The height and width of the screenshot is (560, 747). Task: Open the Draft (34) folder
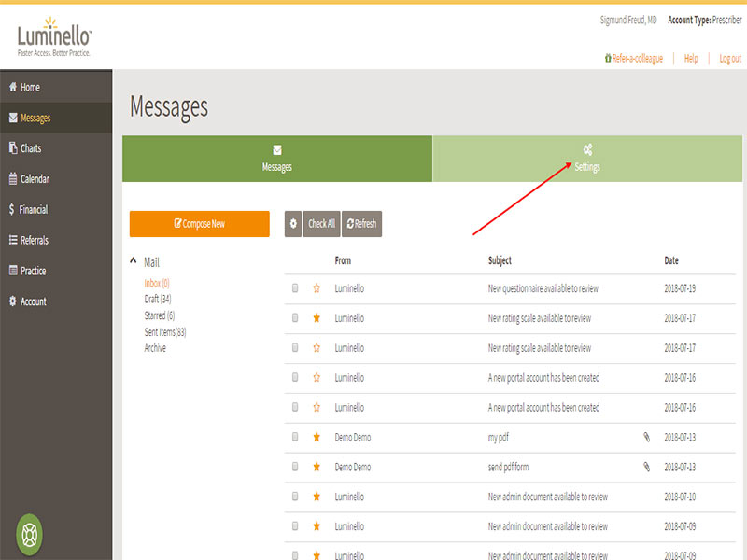pyautogui.click(x=158, y=299)
